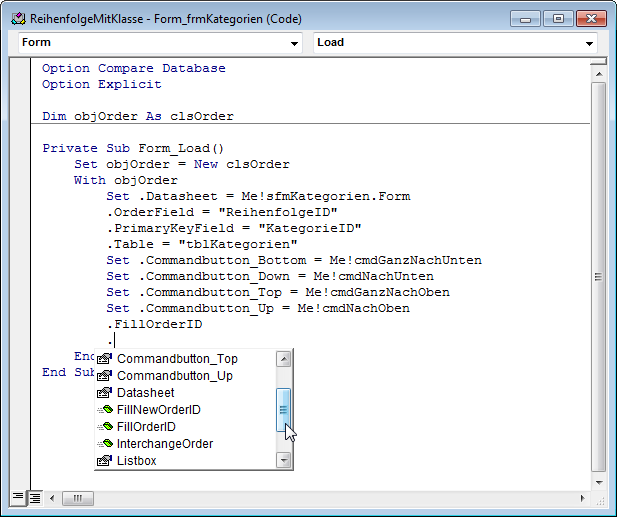The image size is (617, 517).
Task: Click the property icon next to Commandbutton_Up
Action: (103, 375)
